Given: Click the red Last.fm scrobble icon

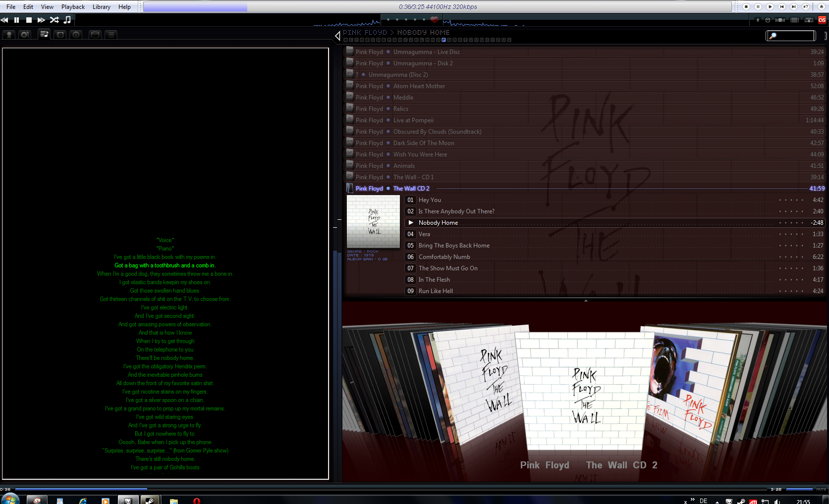Looking at the screenshot, I should coord(822,20).
